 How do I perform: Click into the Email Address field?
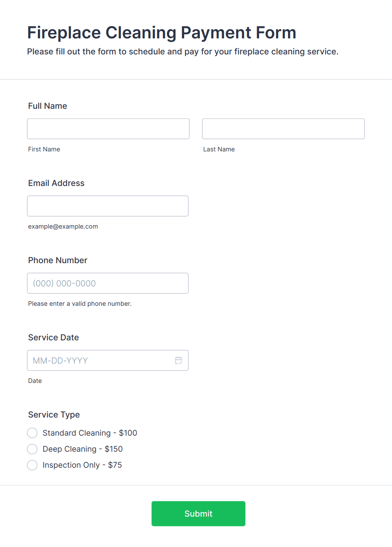(x=108, y=206)
